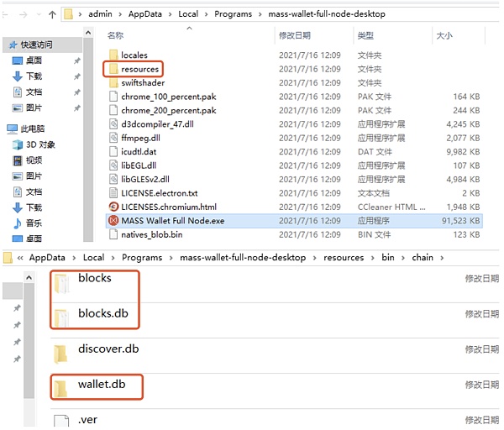Navigate to Programs in top address bar

point(233,14)
